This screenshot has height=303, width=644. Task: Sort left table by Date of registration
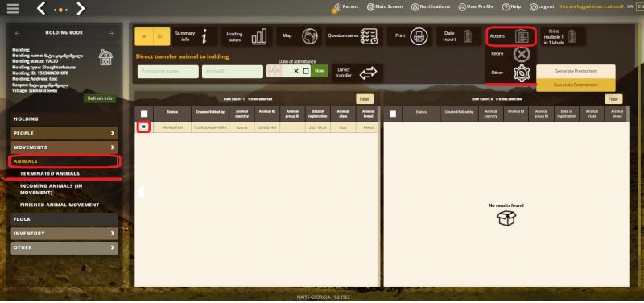tap(317, 114)
